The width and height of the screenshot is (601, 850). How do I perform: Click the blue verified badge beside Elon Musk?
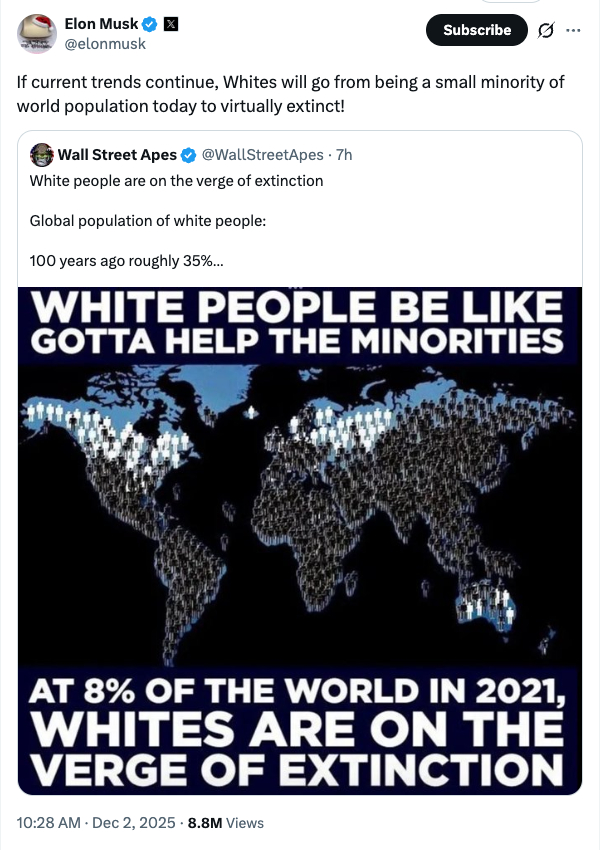click(149, 24)
